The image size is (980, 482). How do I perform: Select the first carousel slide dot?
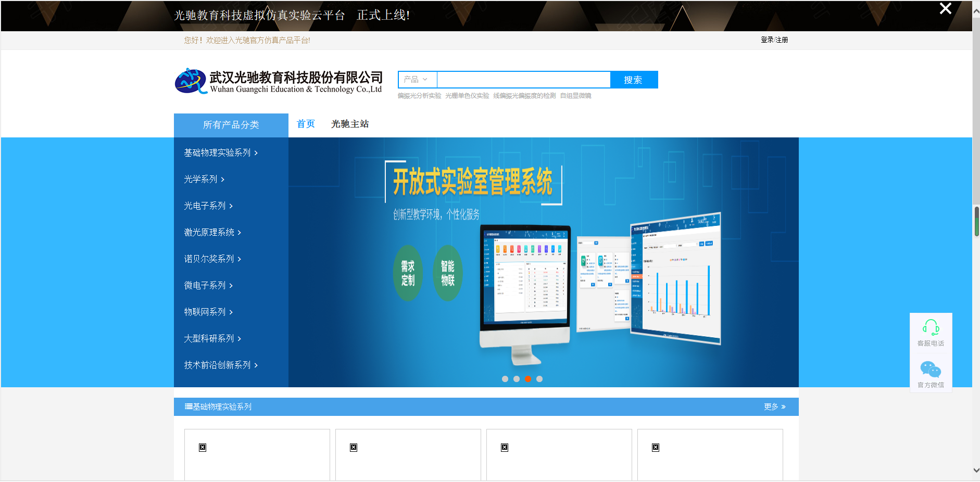tap(505, 379)
